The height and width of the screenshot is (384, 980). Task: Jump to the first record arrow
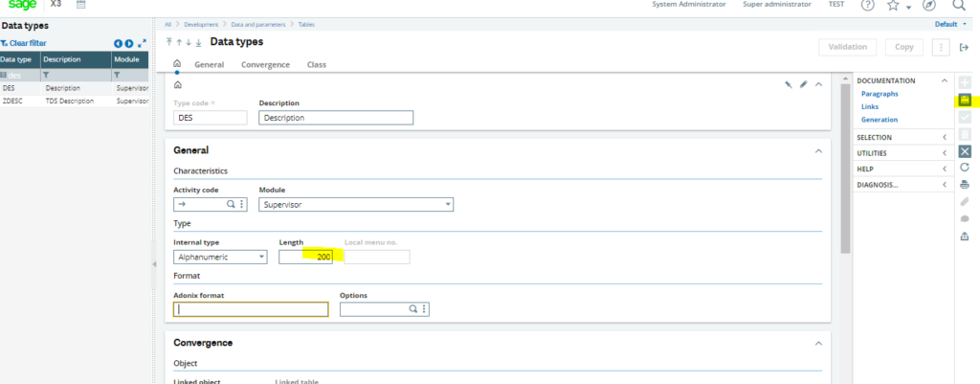[x=169, y=42]
